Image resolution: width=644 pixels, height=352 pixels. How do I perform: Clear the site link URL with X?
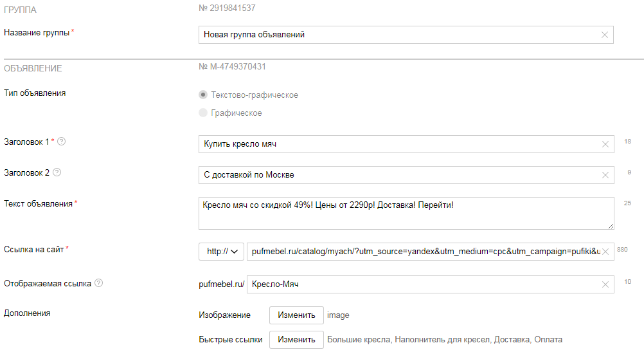(605, 252)
